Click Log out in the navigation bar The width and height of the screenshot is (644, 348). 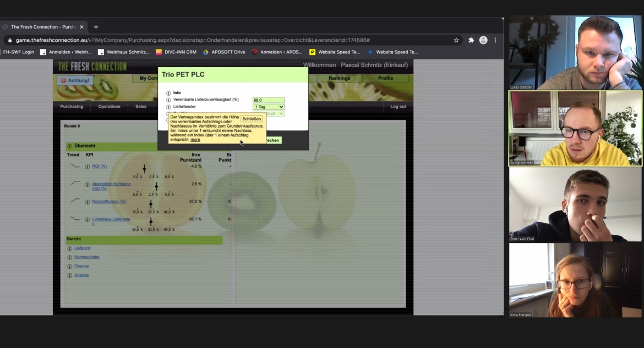(398, 107)
